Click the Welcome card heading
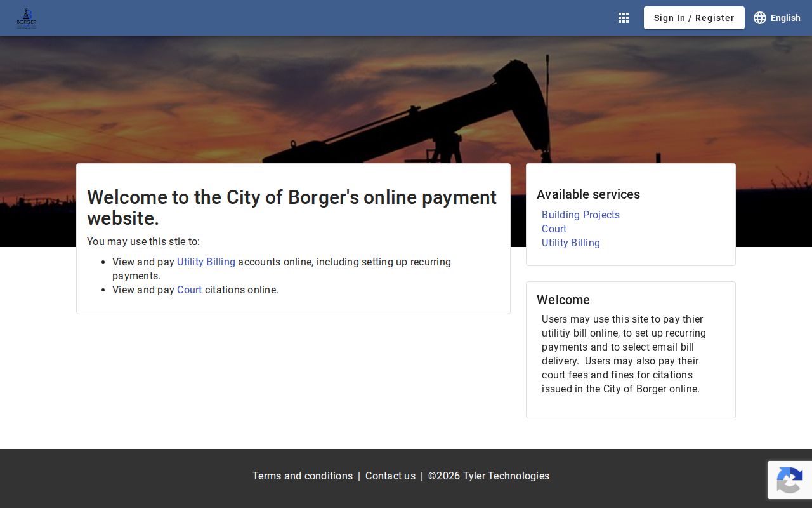812x508 pixels. point(563,300)
